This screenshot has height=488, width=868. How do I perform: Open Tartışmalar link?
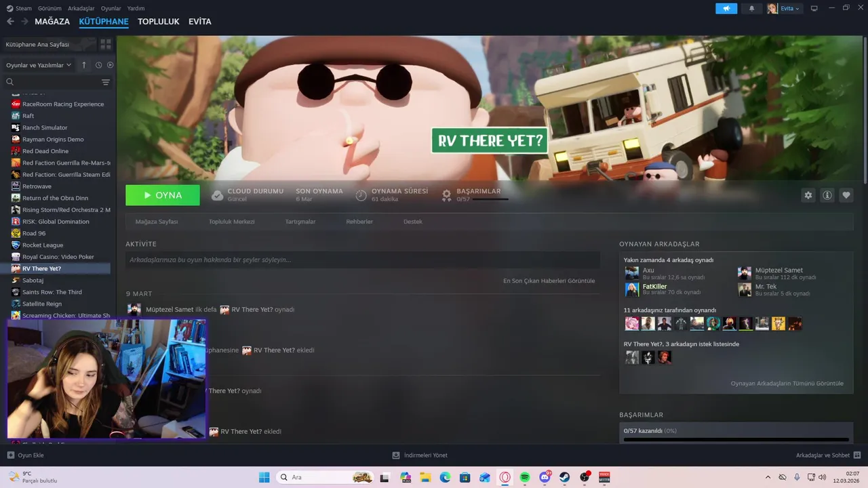300,222
